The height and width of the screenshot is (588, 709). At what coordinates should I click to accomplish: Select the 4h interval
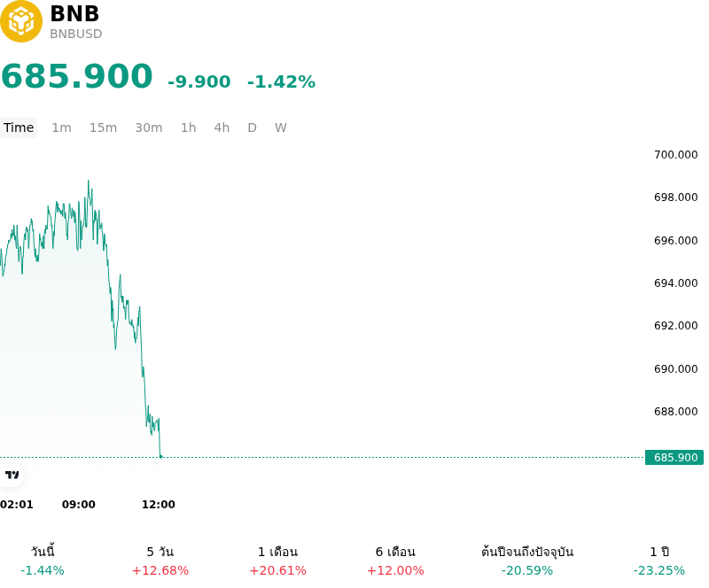pyautogui.click(x=222, y=128)
